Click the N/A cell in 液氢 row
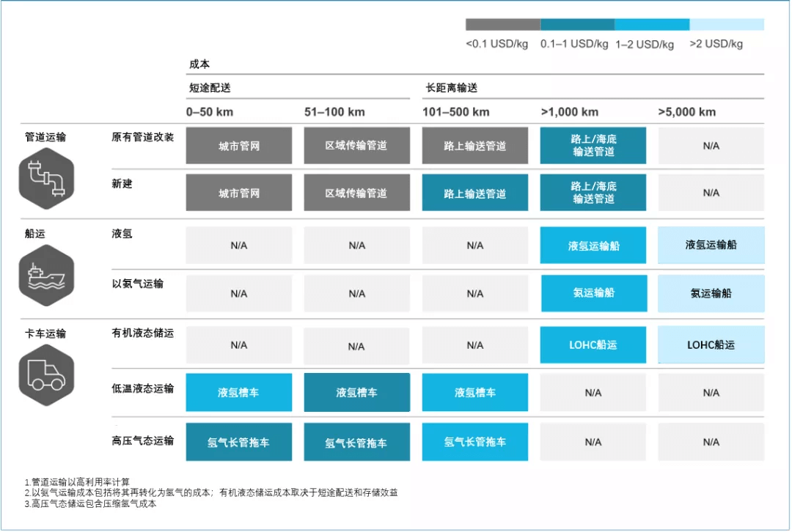Screen dimensions: 792x532 point(239,245)
